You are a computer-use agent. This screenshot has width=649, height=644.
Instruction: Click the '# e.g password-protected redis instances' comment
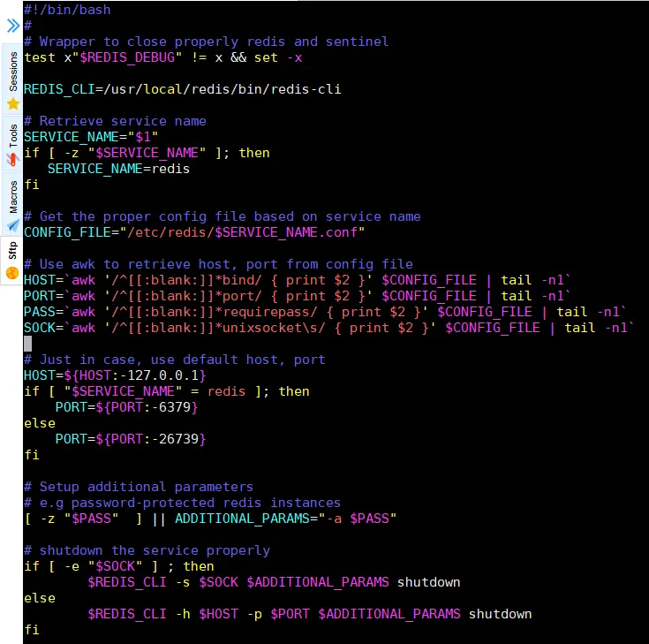pyautogui.click(x=182, y=503)
